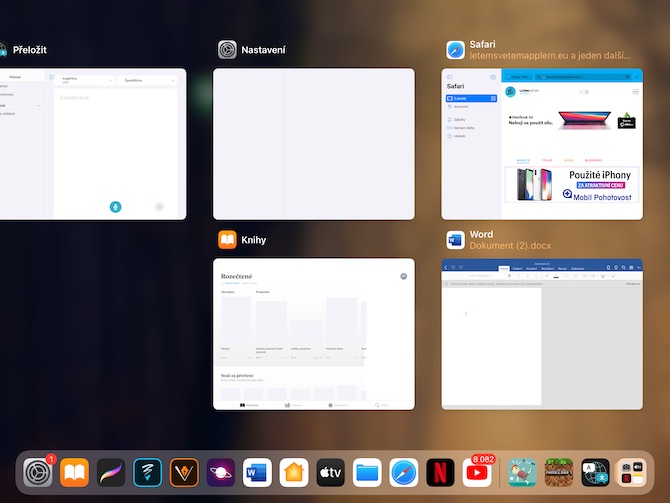Tap the Nastavení title label
The image size is (670, 503).
click(x=263, y=50)
